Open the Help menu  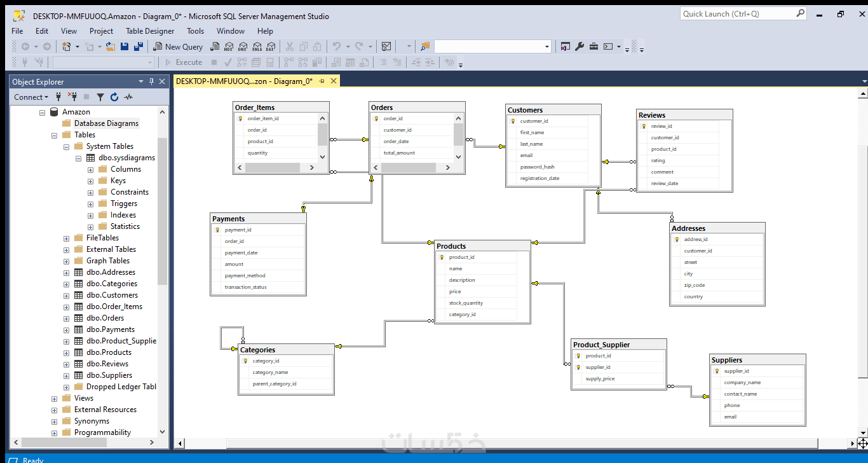pyautogui.click(x=265, y=31)
